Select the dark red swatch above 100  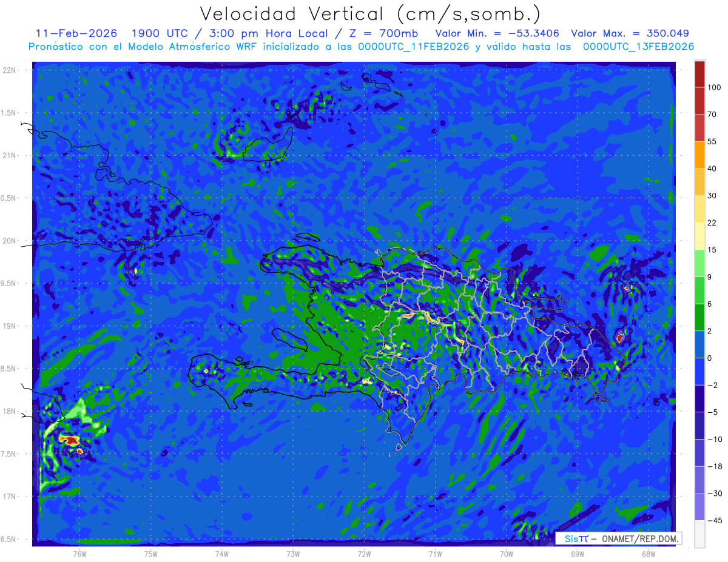tap(699, 74)
